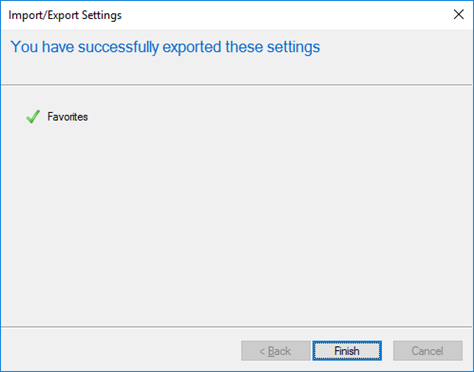Click the grayed-out Back button
Viewport: 474px width, 372px height.
(276, 351)
